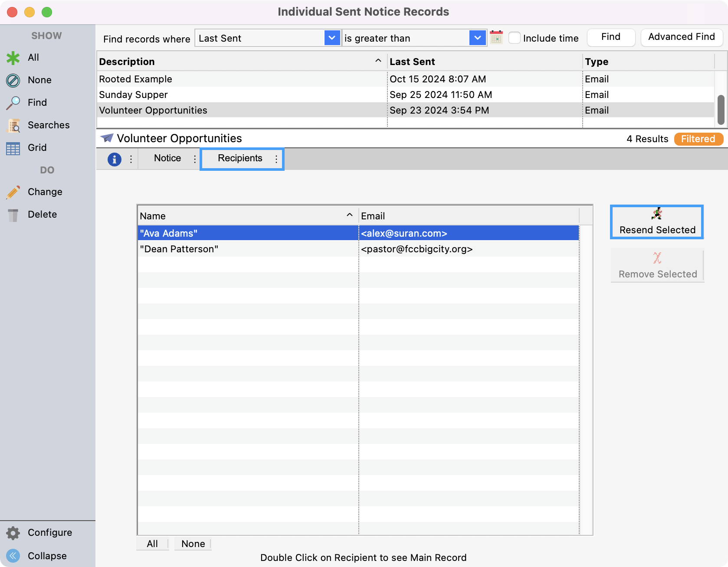
Task: Open the Last Sent field dropdown
Action: [332, 38]
